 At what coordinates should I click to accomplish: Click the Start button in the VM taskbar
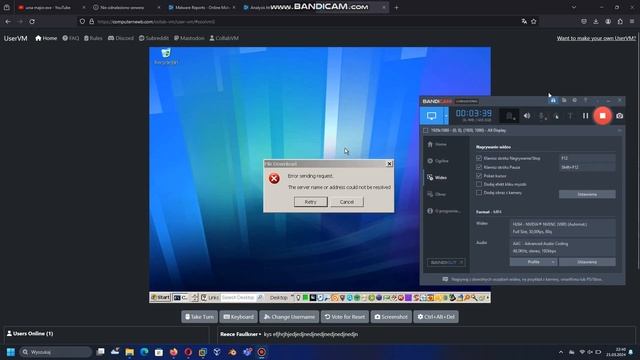pyautogui.click(x=160, y=298)
